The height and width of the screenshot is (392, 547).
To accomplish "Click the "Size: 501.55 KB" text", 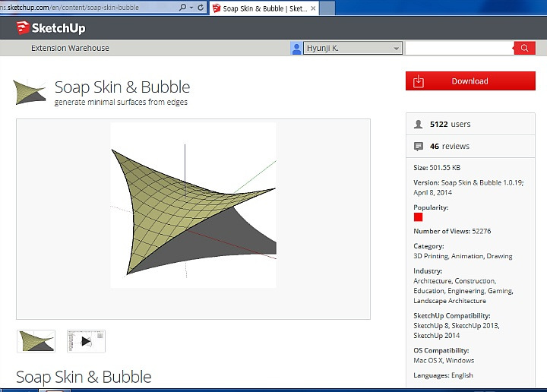I will pyautogui.click(x=437, y=167).
